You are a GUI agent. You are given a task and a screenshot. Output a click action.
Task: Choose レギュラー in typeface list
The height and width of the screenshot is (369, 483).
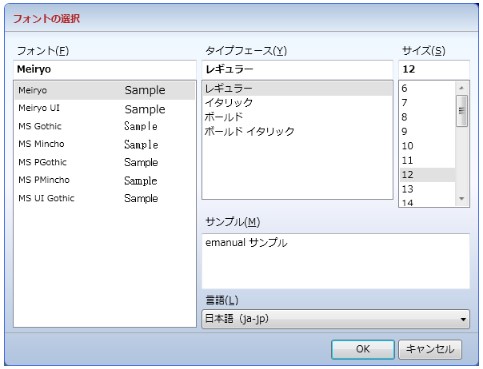tap(297, 89)
